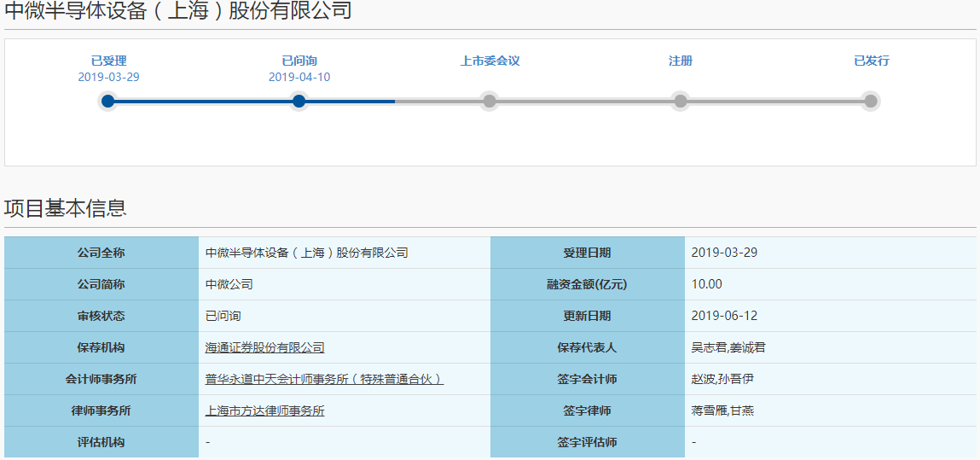The image size is (980, 460).
Task: Click the 融资金额(亿元) header cell
Action: [x=588, y=284]
